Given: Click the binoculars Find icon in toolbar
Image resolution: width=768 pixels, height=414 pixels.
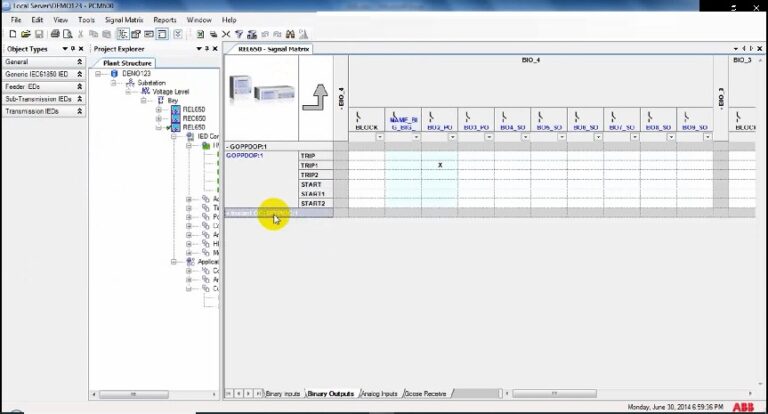Looking at the screenshot, I should (x=290, y=34).
